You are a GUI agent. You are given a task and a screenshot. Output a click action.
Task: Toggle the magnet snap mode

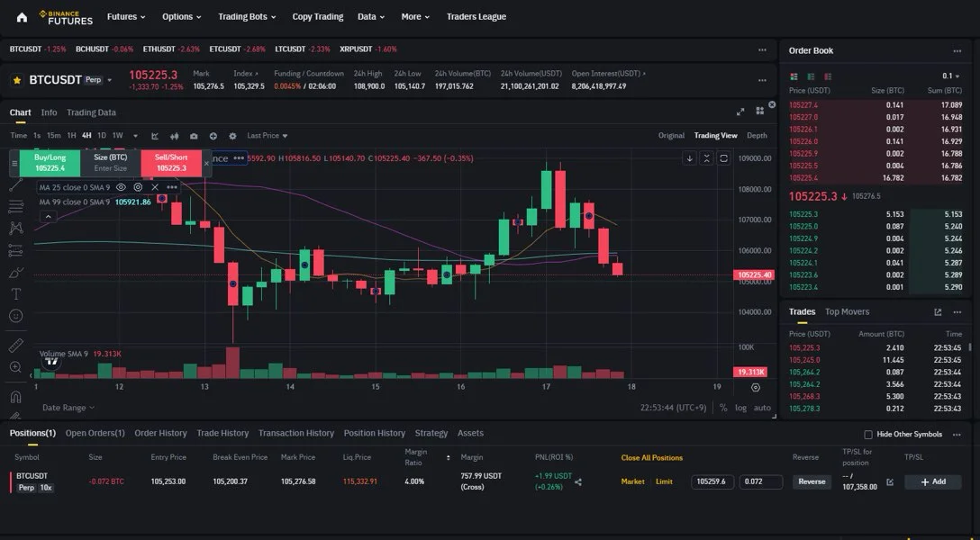coord(15,396)
